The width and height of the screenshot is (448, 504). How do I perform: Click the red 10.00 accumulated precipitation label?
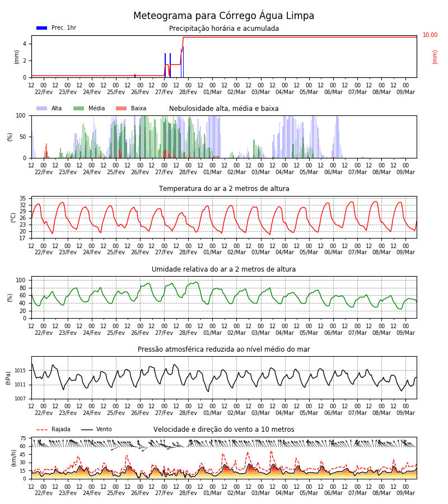pyautogui.click(x=430, y=35)
